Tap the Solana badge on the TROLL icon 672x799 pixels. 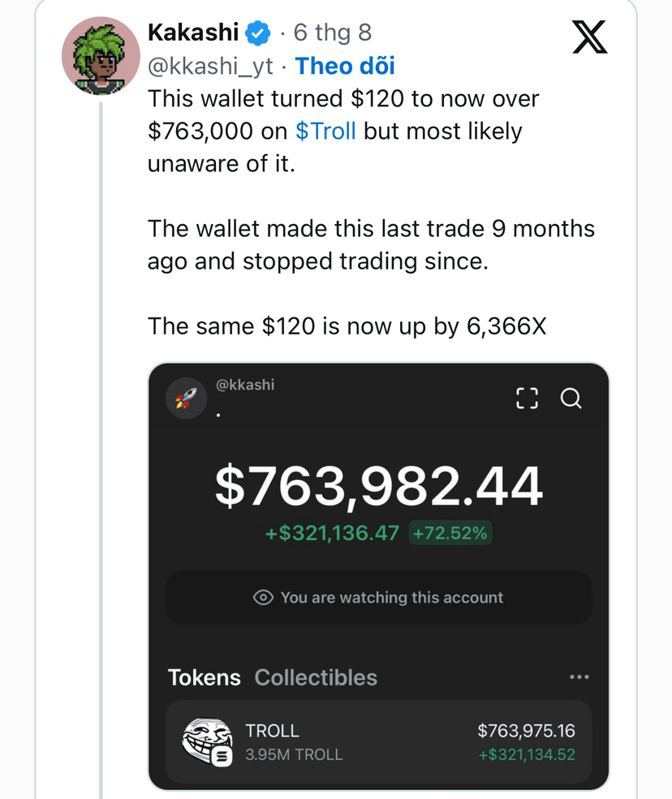tap(222, 756)
